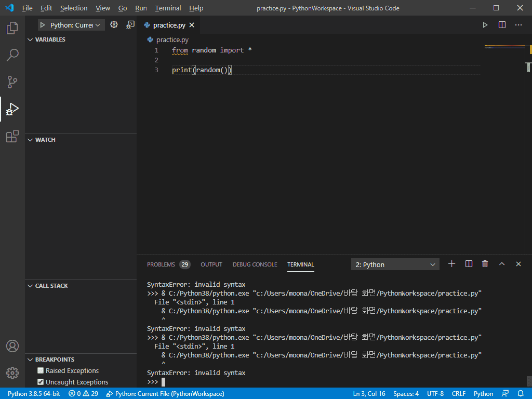Open the Source Control view

12,82
